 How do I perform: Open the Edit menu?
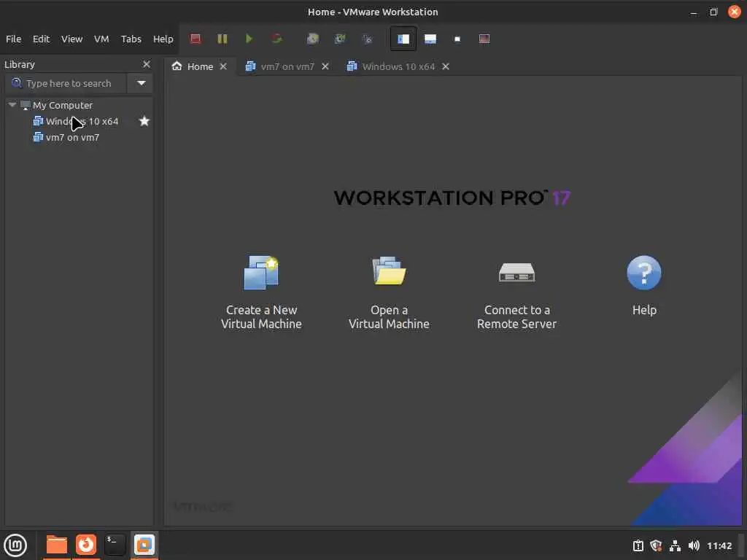41,39
